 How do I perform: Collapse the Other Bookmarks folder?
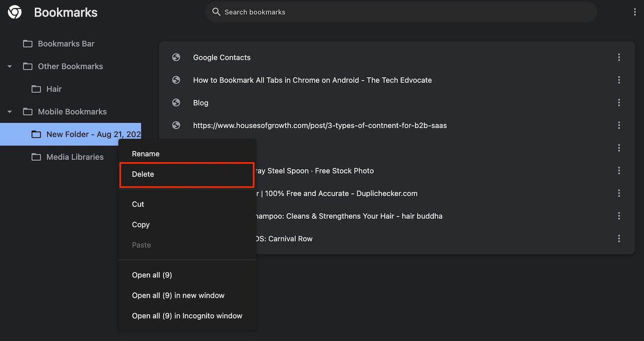pyautogui.click(x=9, y=66)
